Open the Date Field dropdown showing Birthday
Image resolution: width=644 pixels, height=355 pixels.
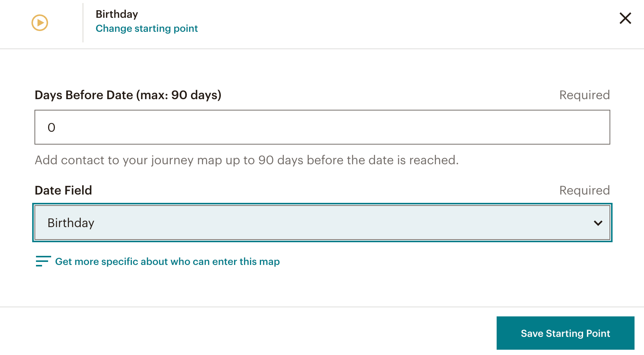322,223
